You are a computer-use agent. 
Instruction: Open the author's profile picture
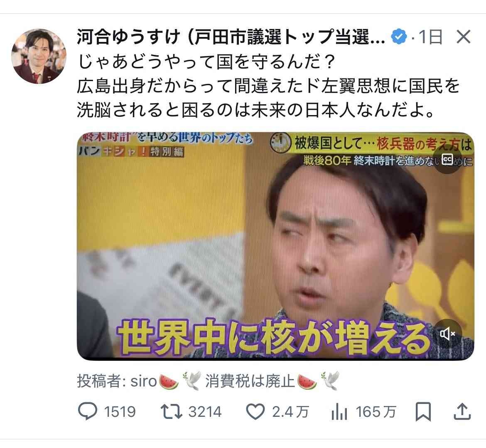tap(39, 56)
